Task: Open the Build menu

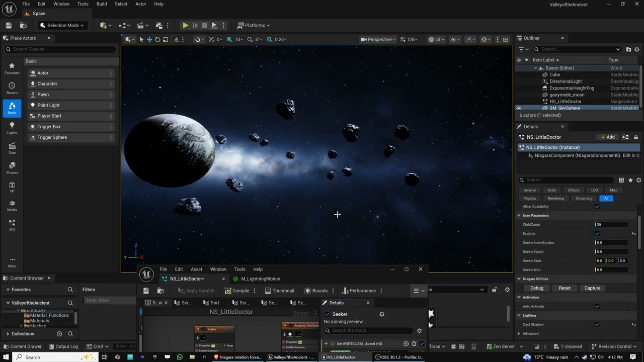Action: [x=101, y=4]
